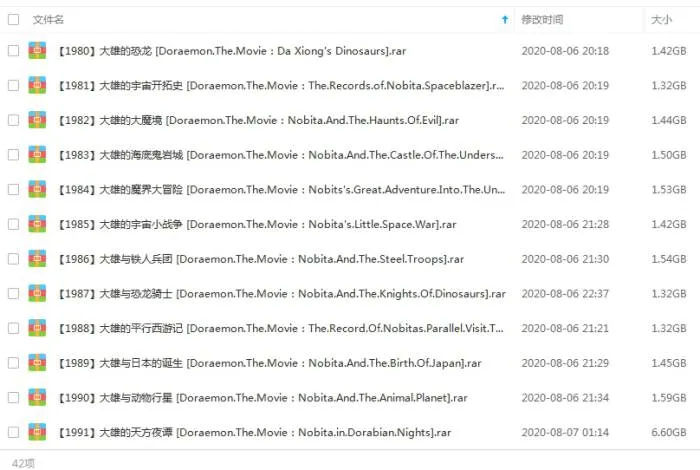Click the archive icon for the 1989 file

(x=37, y=363)
